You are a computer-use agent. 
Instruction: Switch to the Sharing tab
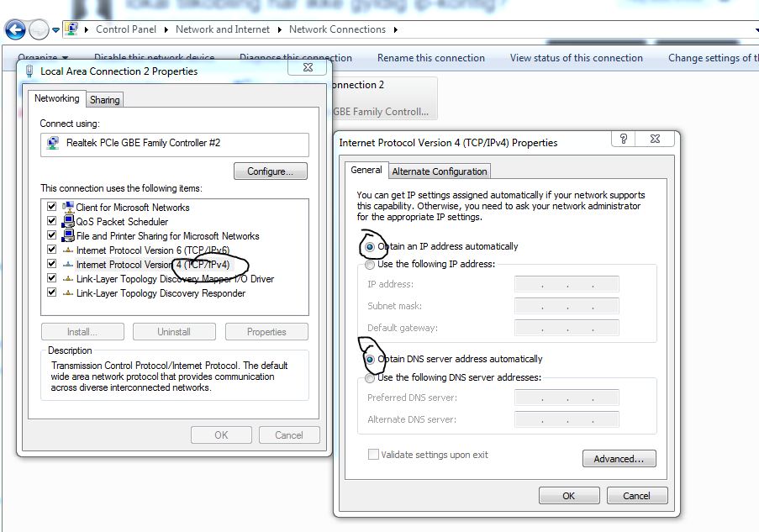click(104, 100)
